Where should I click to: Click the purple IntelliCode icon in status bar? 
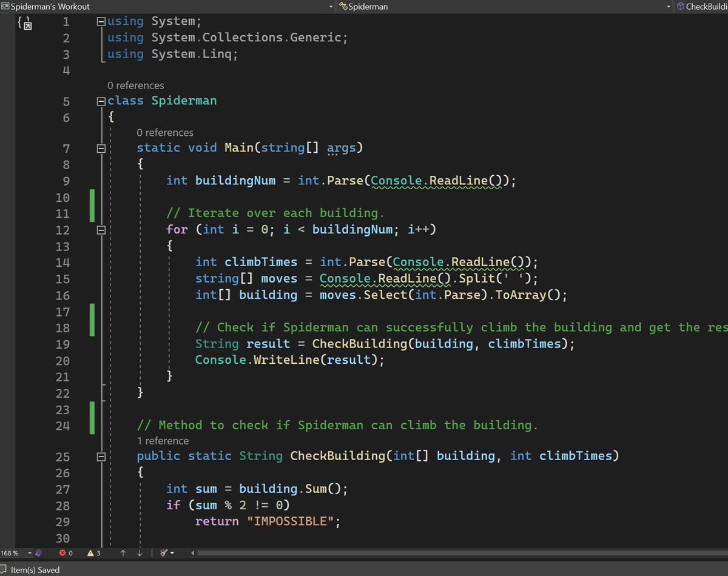pyautogui.click(x=39, y=553)
